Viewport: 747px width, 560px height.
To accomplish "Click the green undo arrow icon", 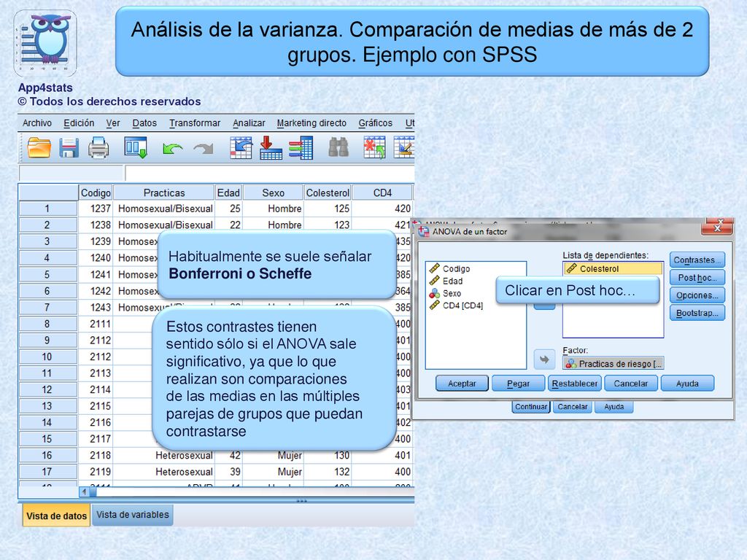I will pos(172,149).
